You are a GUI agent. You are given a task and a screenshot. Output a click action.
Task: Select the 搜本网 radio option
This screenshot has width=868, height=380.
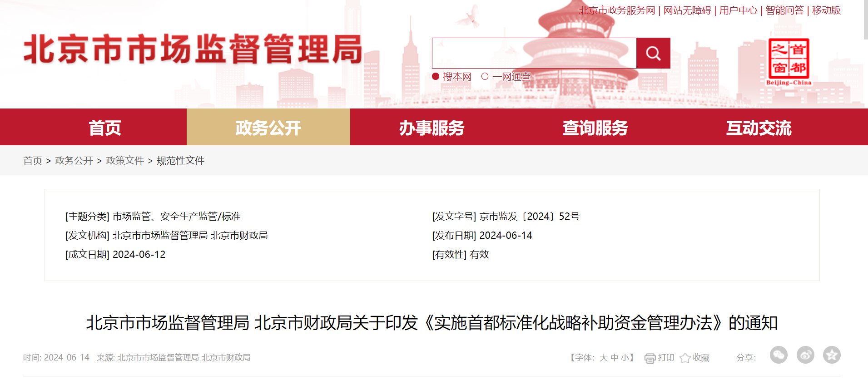click(x=436, y=76)
